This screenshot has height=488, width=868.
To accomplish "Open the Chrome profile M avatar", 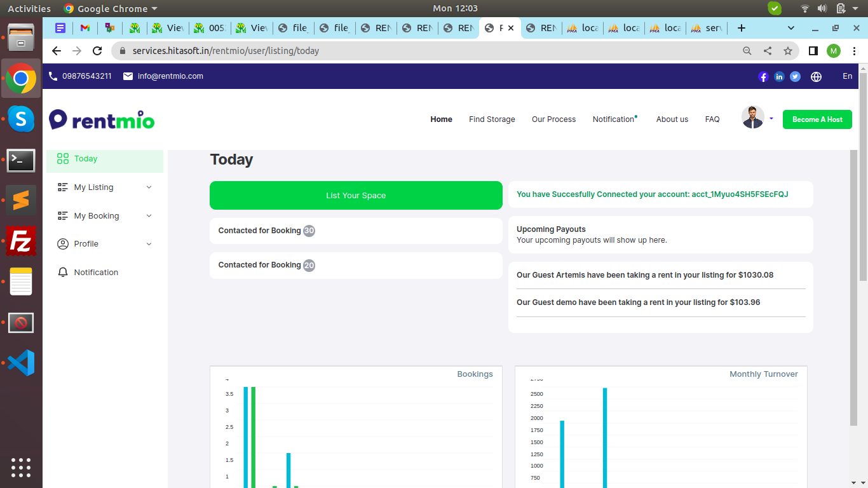I will 834,51.
